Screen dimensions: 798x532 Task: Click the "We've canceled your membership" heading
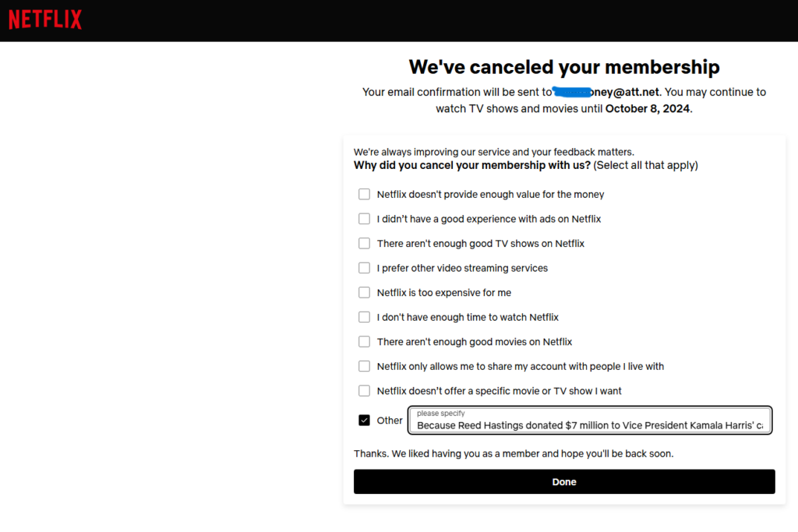pyautogui.click(x=564, y=67)
